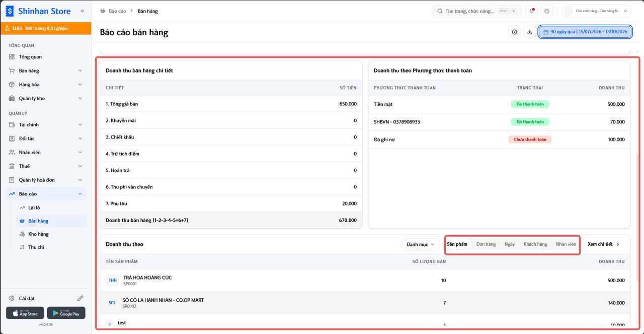Switch to the Sản phẩm tab
Image resolution: width=644 pixels, height=334 pixels.
(457, 244)
